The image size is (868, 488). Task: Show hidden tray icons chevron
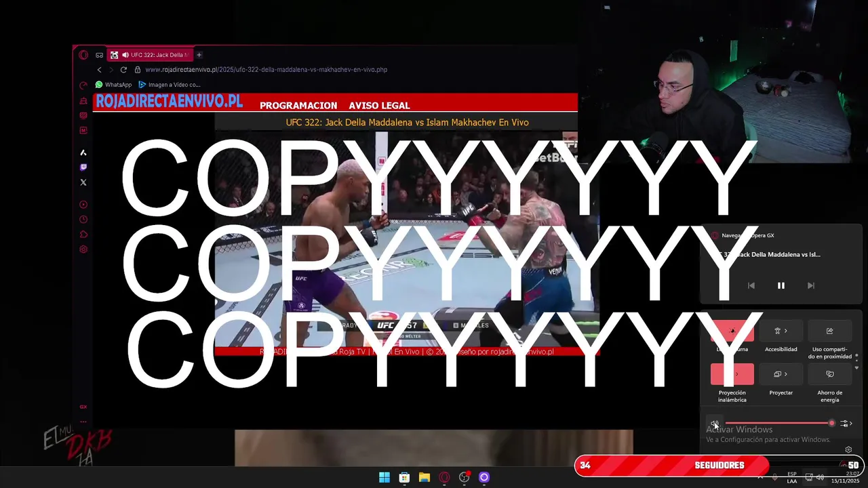click(760, 477)
